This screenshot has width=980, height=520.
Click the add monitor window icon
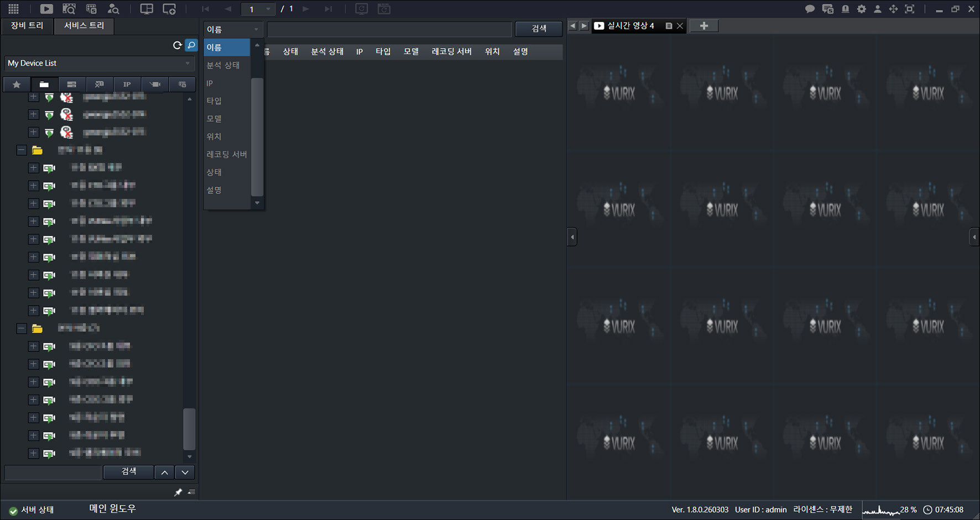[169, 9]
